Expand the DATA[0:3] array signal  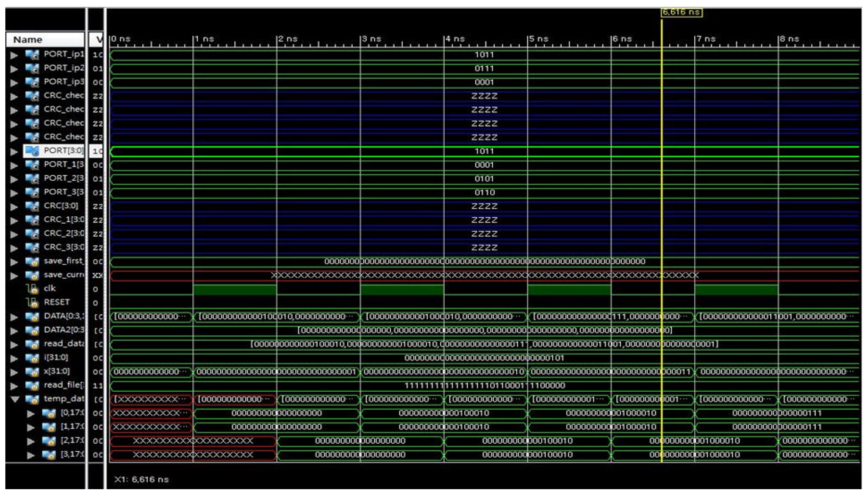click(x=14, y=317)
